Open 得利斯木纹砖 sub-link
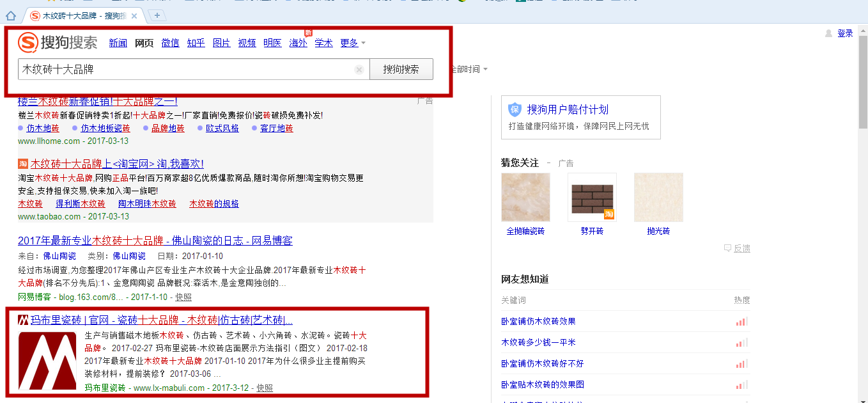The height and width of the screenshot is (403, 868). pyautogui.click(x=81, y=203)
